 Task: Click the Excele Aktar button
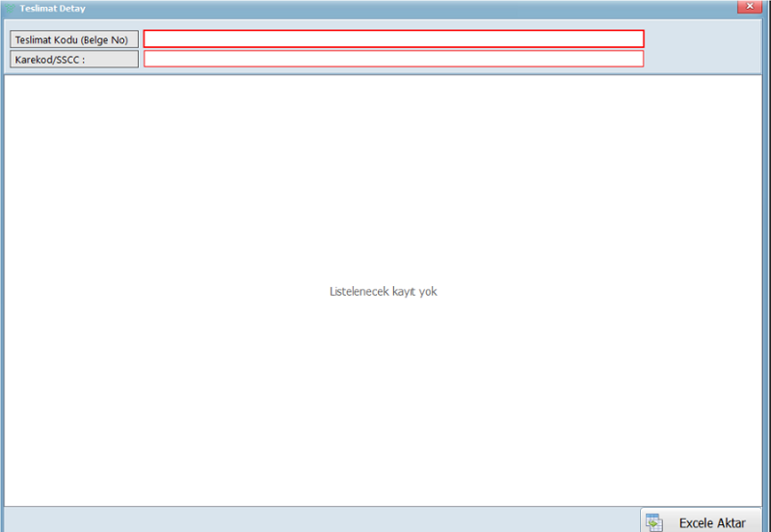pos(701,521)
